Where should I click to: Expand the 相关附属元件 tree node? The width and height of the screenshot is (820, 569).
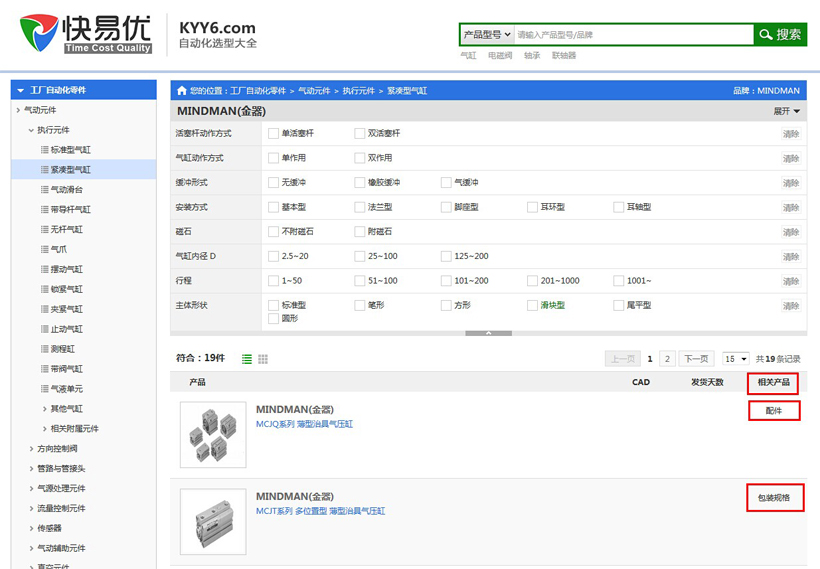(44, 428)
